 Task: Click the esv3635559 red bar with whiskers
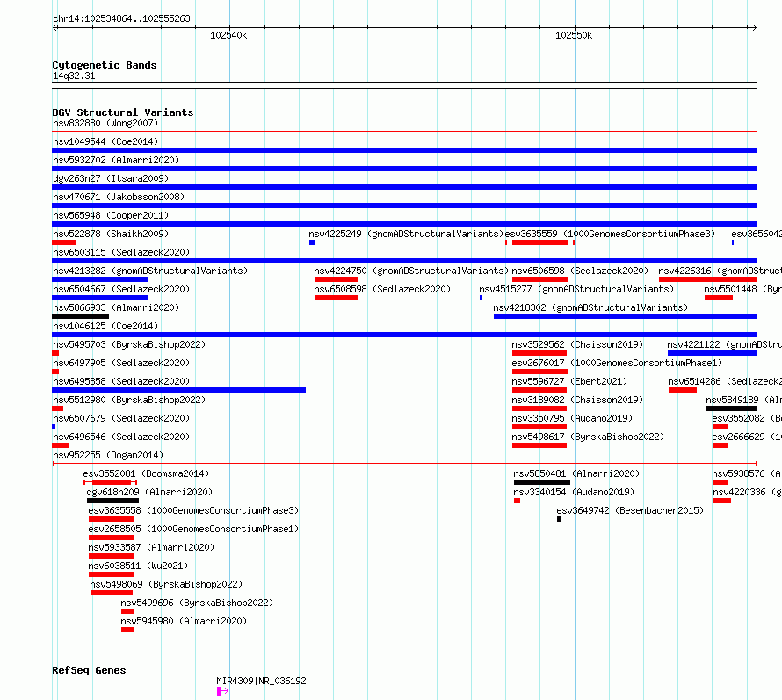click(540, 242)
